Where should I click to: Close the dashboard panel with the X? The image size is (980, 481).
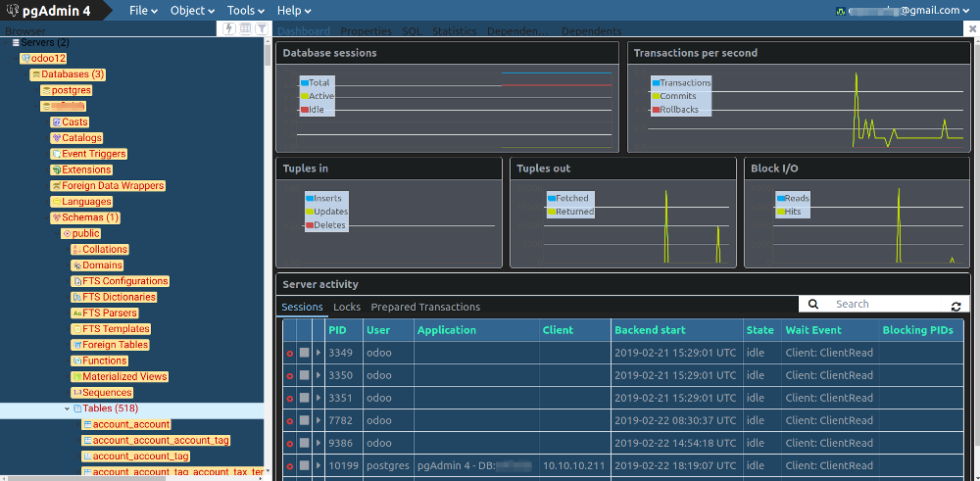coord(973,28)
